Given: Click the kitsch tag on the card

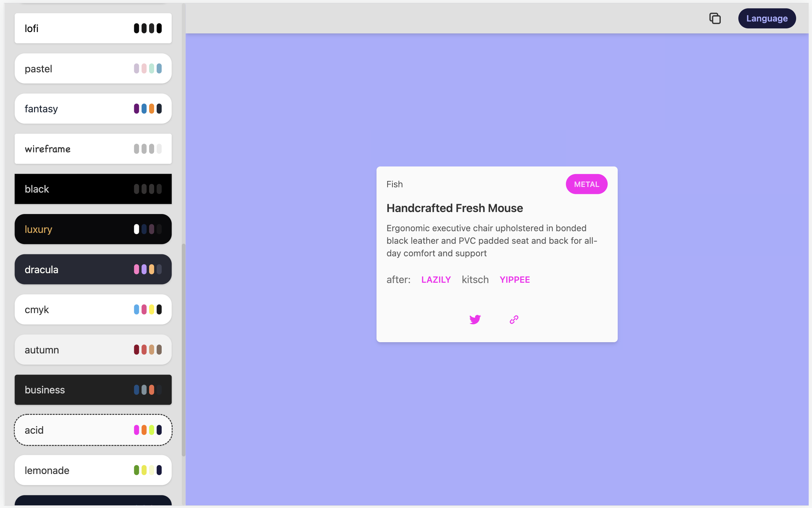Looking at the screenshot, I should click(x=475, y=279).
